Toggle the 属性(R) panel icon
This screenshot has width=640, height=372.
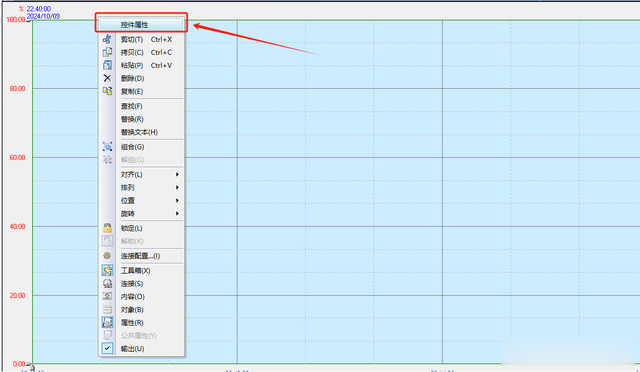pos(107,322)
